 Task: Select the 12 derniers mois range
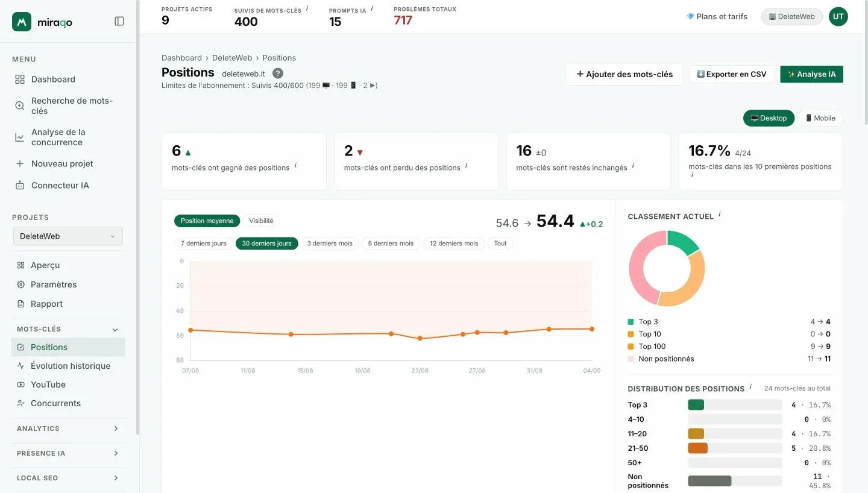pyautogui.click(x=453, y=243)
